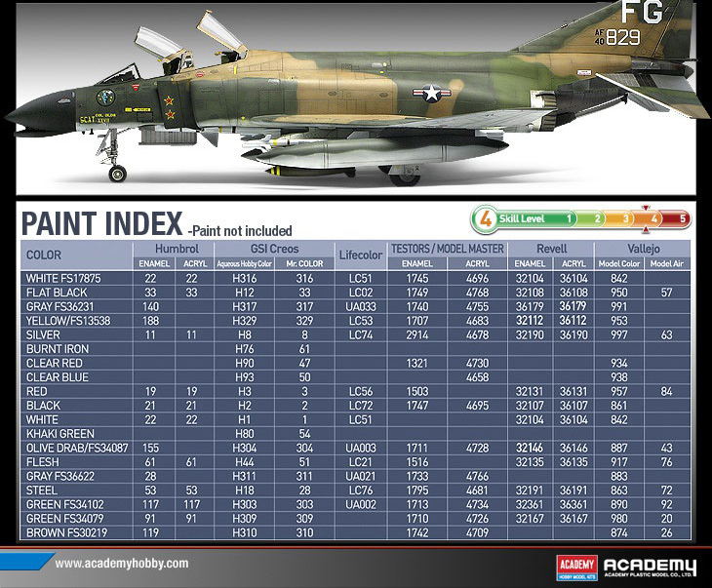Click the '1795' Testors enamel cell
The height and width of the screenshot is (588, 712).
pos(416,490)
